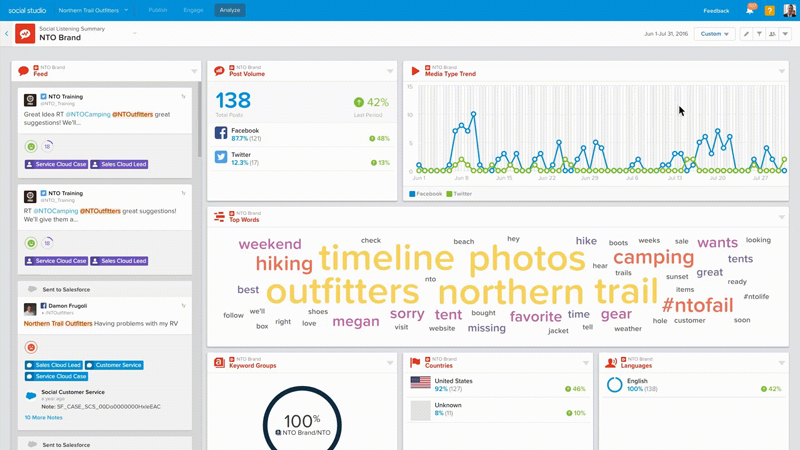
Task: Expand the Feed panel options caret
Action: [x=194, y=71]
